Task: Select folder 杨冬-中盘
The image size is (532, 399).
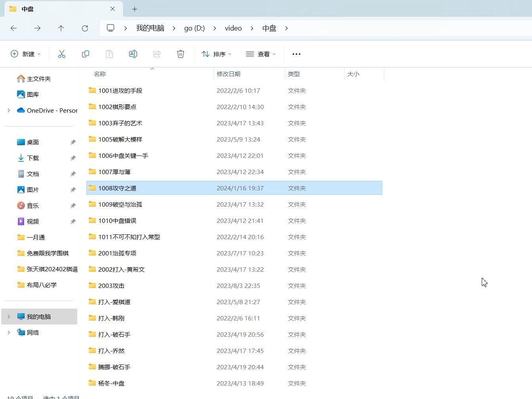Action: coord(234,383)
